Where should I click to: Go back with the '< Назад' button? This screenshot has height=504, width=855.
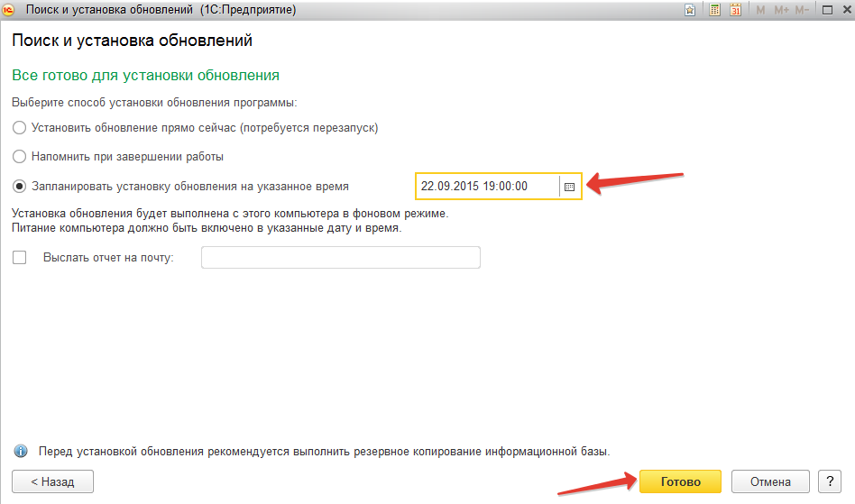[x=53, y=481]
